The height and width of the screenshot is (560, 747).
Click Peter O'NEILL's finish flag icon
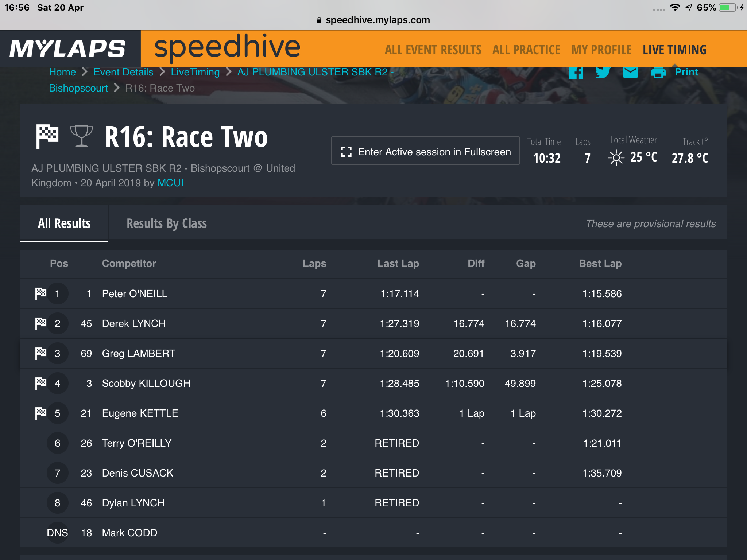pos(41,293)
